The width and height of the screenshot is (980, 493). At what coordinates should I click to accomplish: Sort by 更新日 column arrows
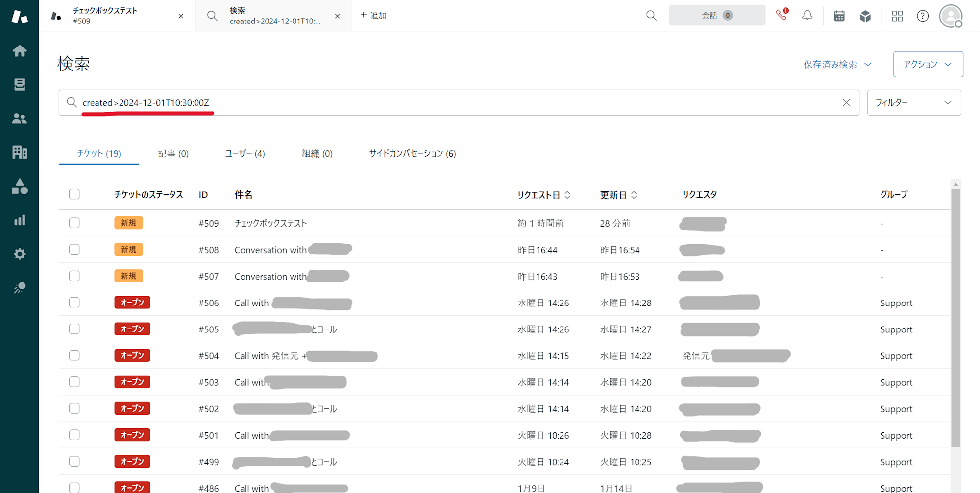(634, 195)
